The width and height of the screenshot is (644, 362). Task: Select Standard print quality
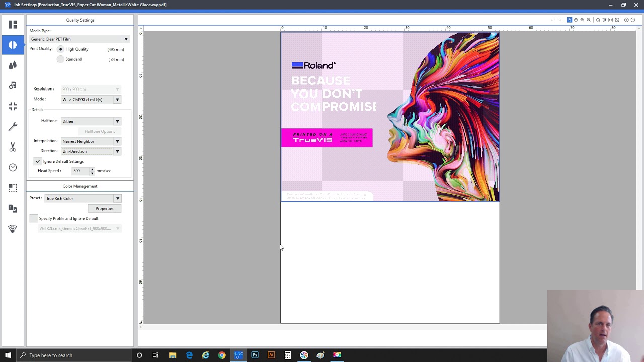click(x=60, y=59)
